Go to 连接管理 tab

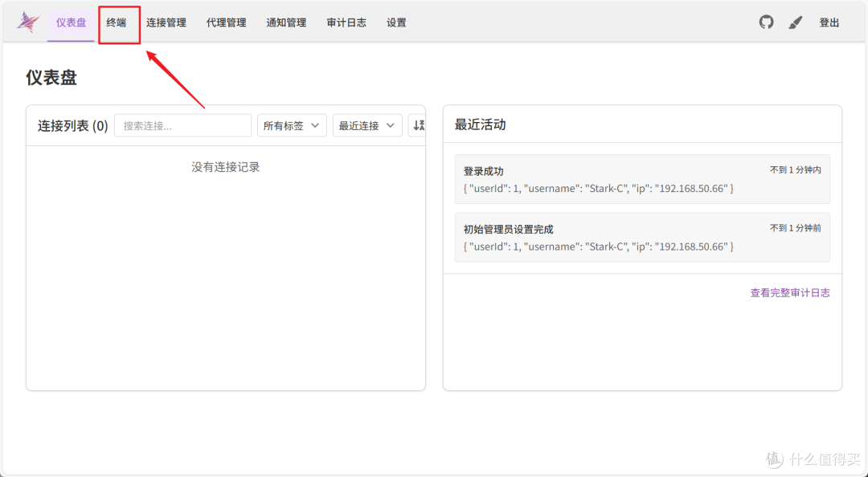click(166, 22)
